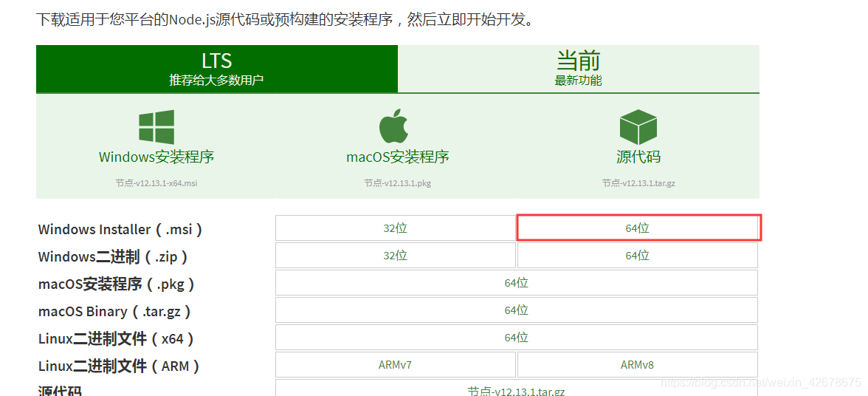Image resolution: width=868 pixels, height=396 pixels.
Task: Download macOS安装程序 .pkg 64位
Action: click(517, 282)
